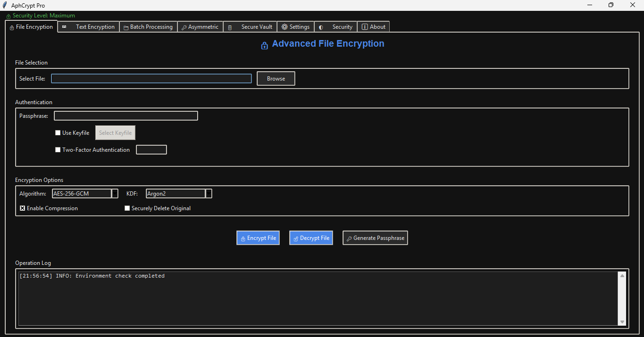Viewport: 644px width, 337px height.
Task: Go to the Settings tab
Action: [295, 27]
